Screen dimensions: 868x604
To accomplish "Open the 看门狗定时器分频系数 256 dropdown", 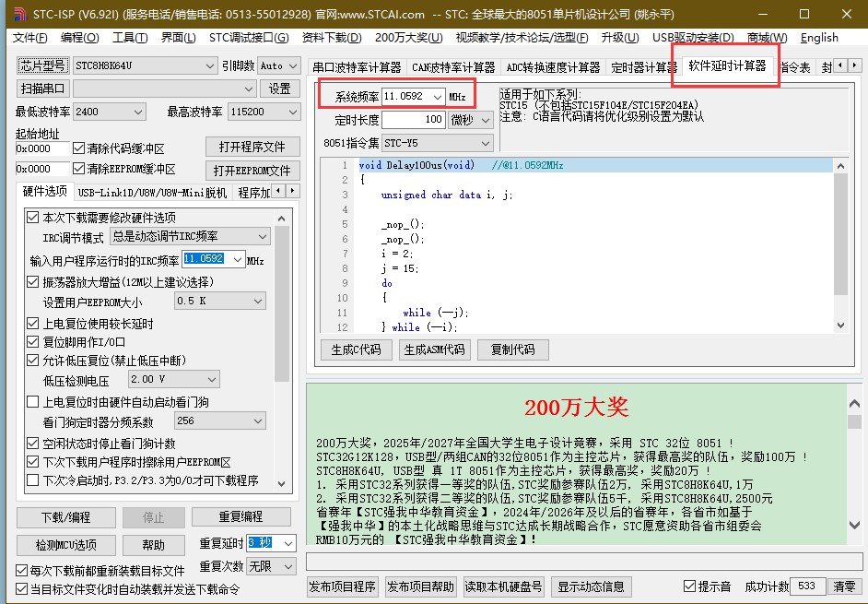I will tap(258, 421).
